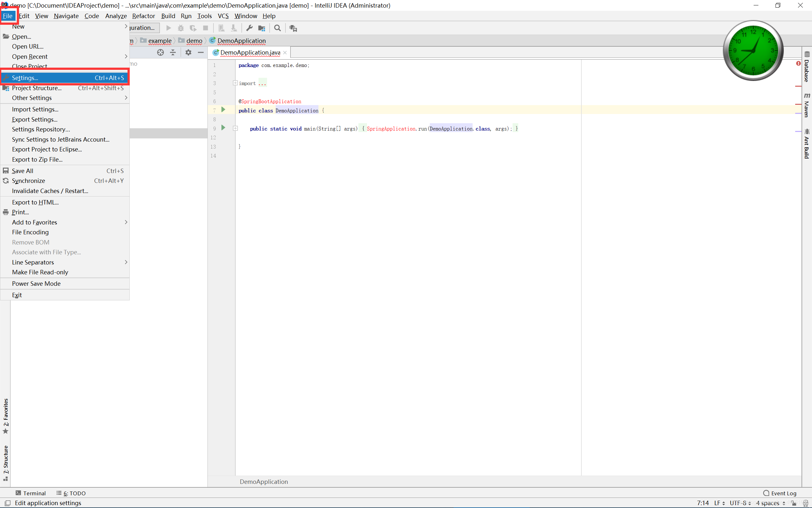Viewport: 812px width, 508px height.
Task: Open the Structure tool window
Action: [x=6, y=463]
